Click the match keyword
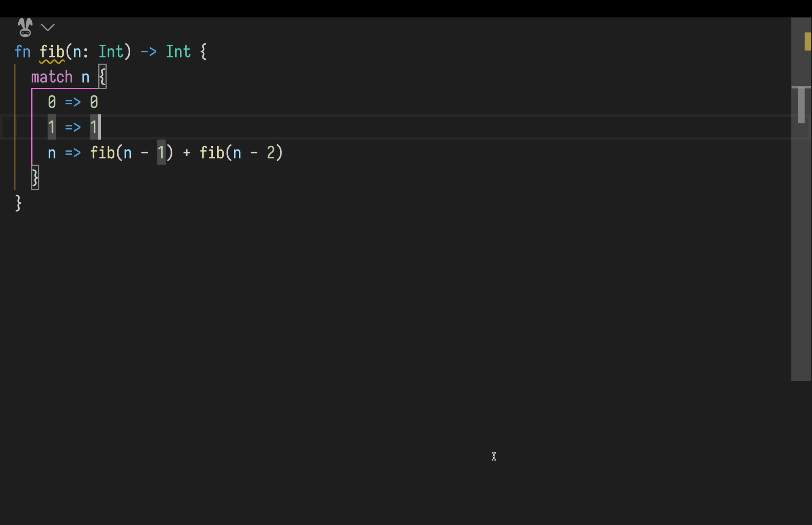 (52, 77)
